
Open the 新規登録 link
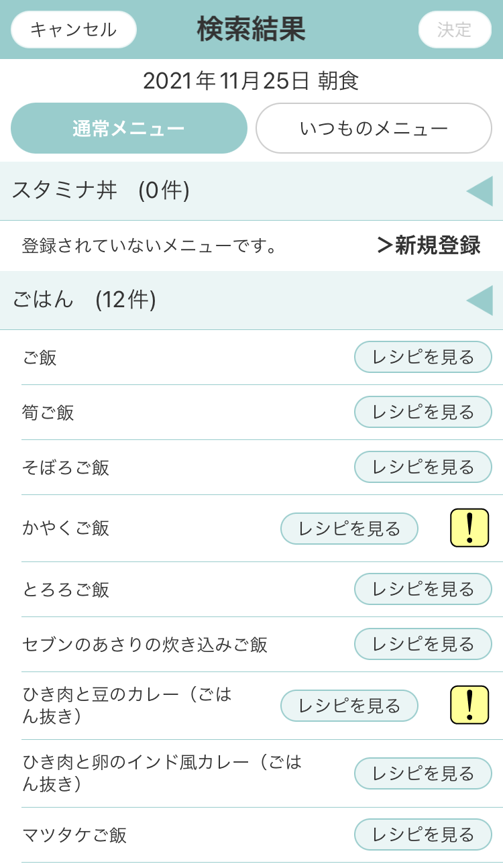point(429,246)
